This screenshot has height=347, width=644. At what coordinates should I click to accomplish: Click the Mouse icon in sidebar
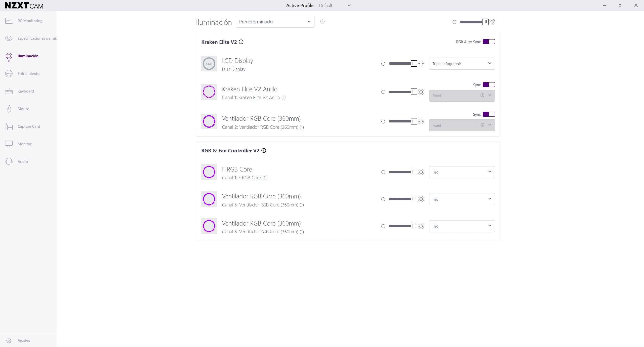[9, 109]
